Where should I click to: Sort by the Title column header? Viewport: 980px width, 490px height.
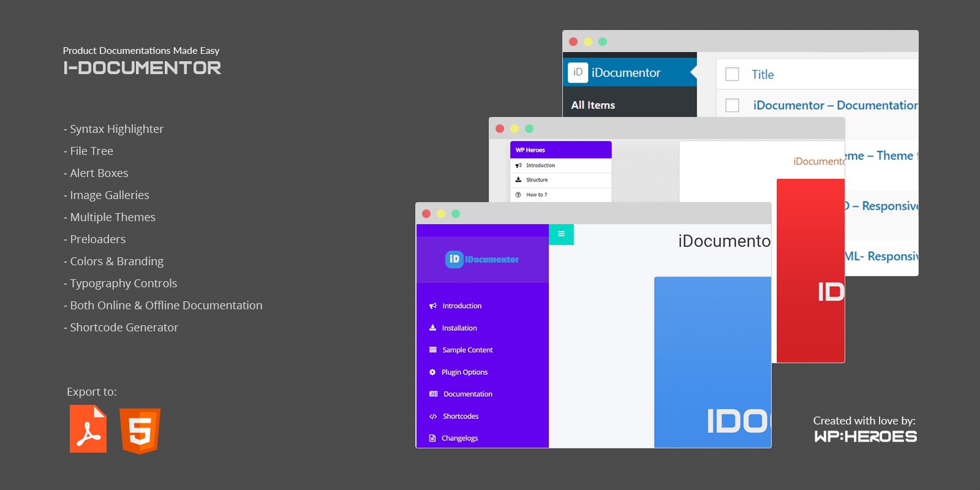click(763, 75)
